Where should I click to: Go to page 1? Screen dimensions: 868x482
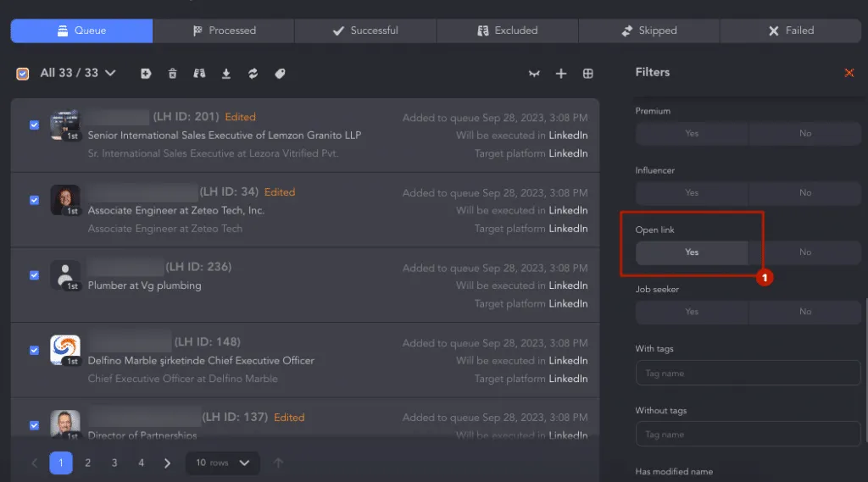point(61,463)
